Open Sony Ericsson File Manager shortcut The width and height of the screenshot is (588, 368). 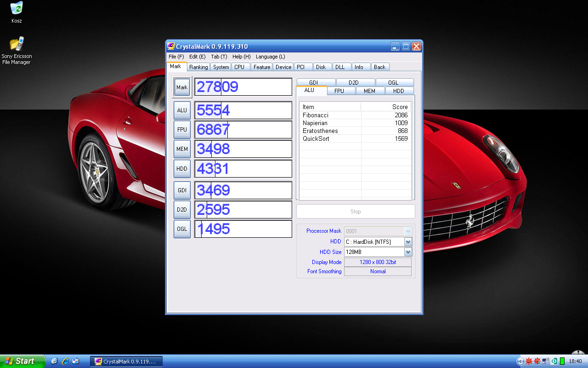[x=17, y=44]
